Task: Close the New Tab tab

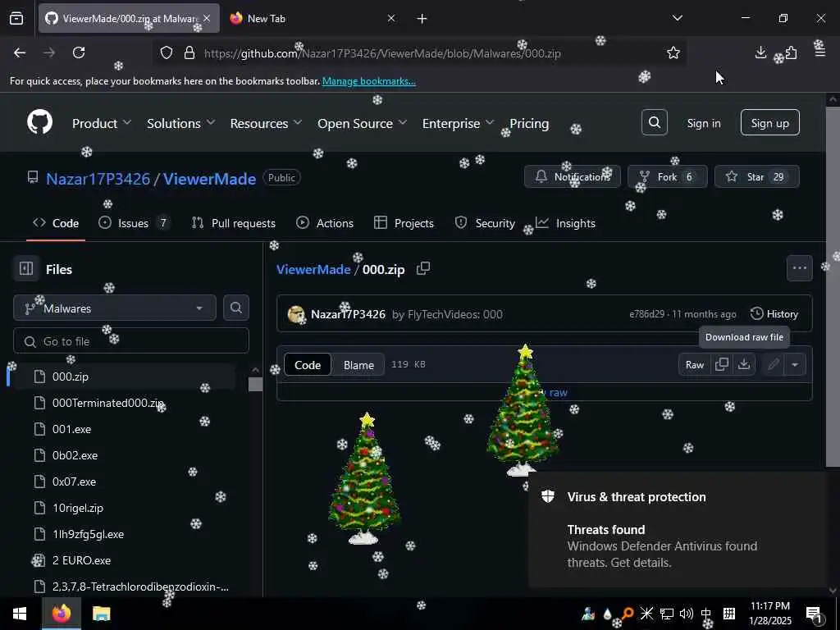Action: 391,18
